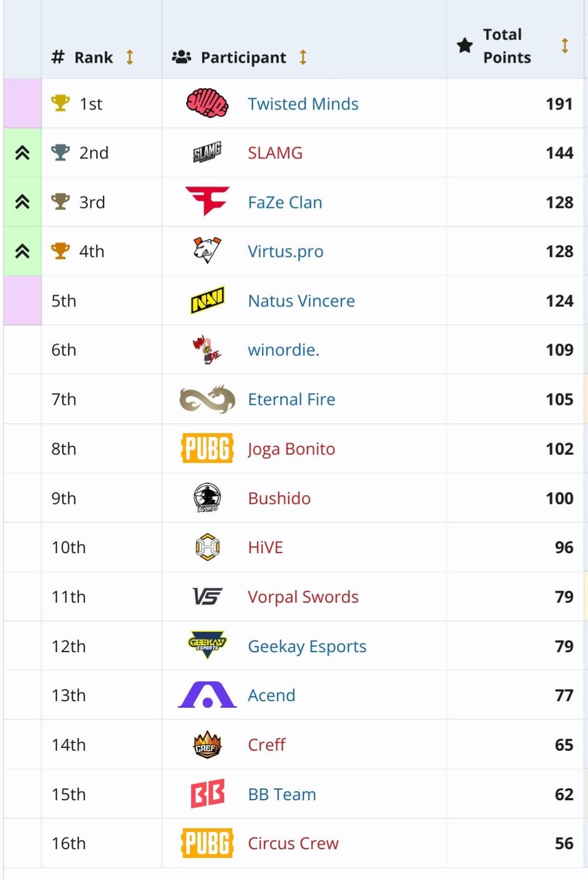This screenshot has width=588, height=880.
Task: Open the Vorpal Swords team link
Action: [303, 597]
